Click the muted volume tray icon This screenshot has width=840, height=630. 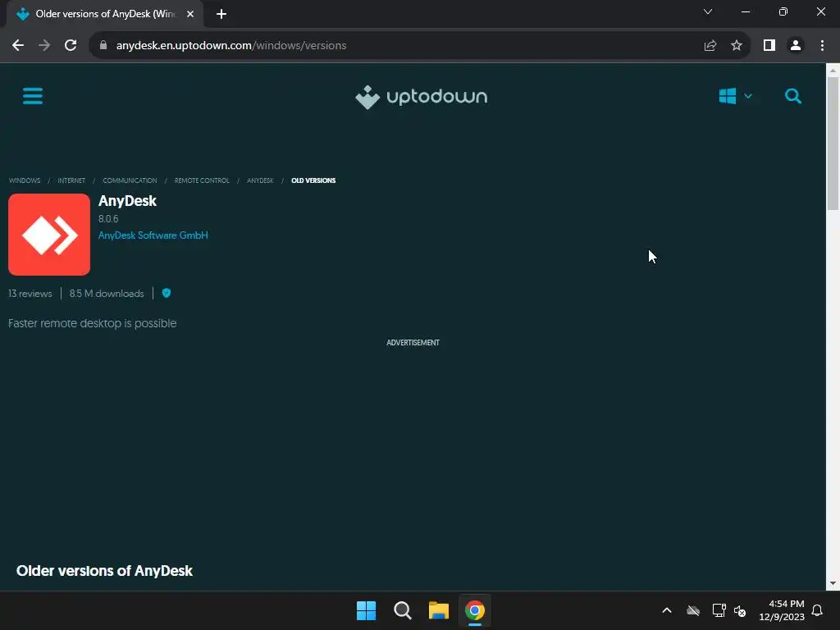pos(740,610)
